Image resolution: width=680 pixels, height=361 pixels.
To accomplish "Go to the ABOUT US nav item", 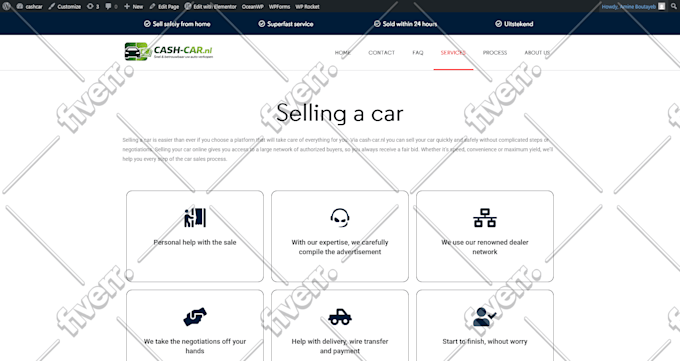I will pyautogui.click(x=537, y=53).
